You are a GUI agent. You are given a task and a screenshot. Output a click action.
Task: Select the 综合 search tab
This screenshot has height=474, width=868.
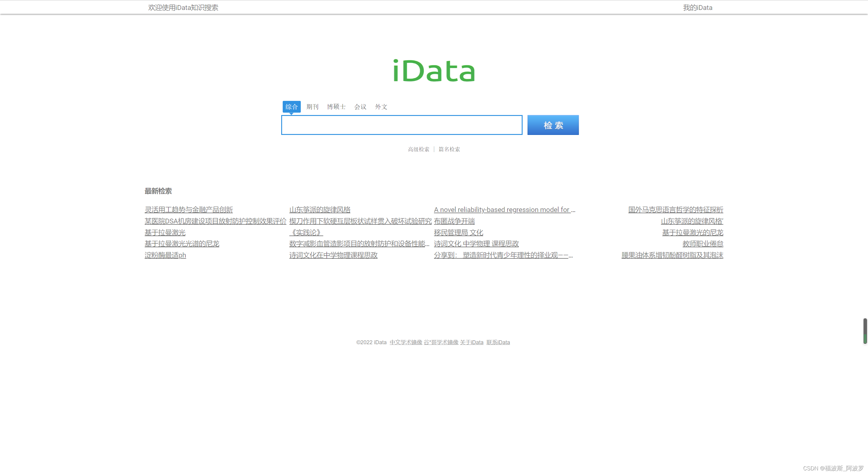291,107
